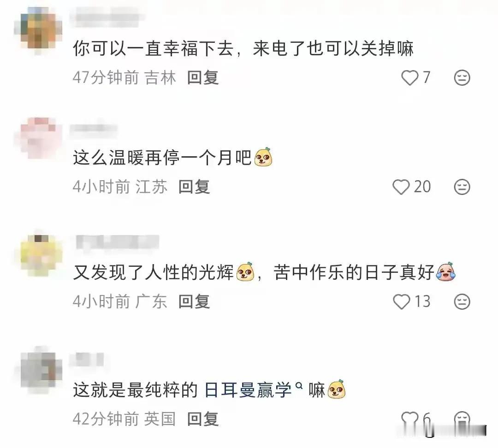Tap the dislike face icon on the 江苏 comment

click(x=462, y=187)
